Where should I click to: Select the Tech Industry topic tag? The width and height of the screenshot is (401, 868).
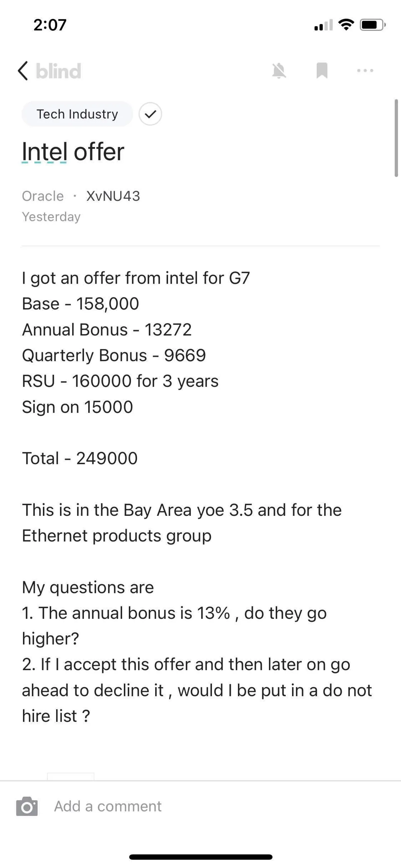click(x=77, y=114)
